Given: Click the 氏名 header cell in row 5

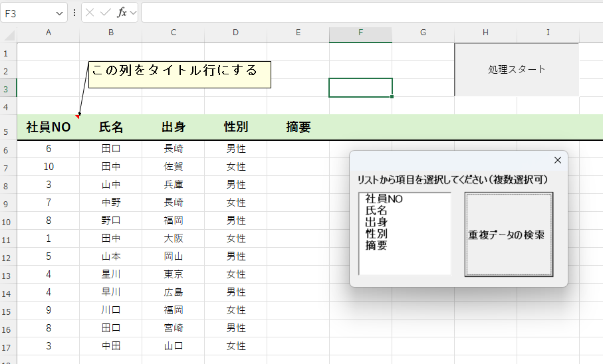Looking at the screenshot, I should click(111, 127).
